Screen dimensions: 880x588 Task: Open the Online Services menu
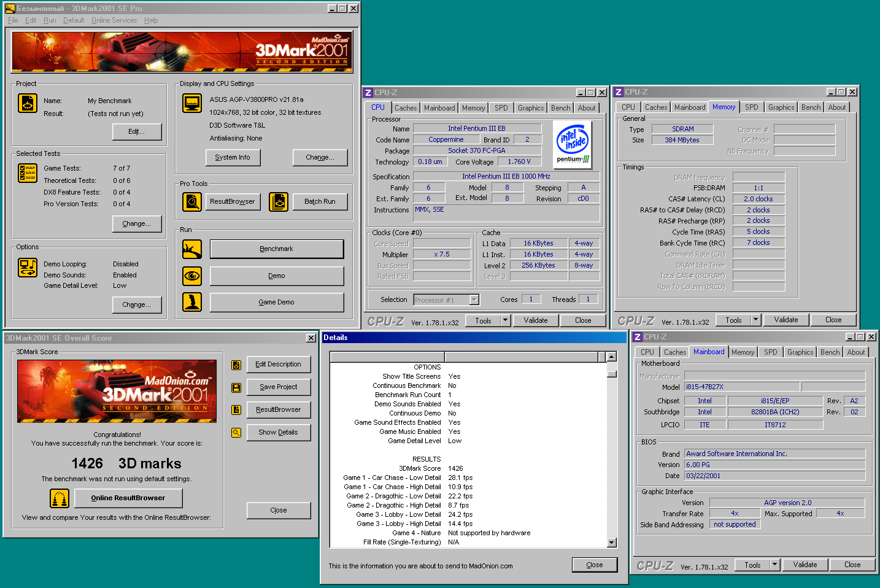pos(114,20)
